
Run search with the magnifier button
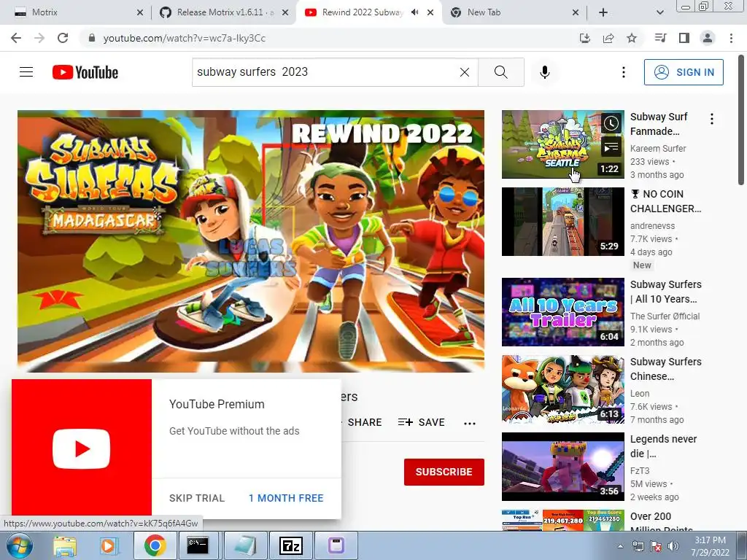(500, 72)
